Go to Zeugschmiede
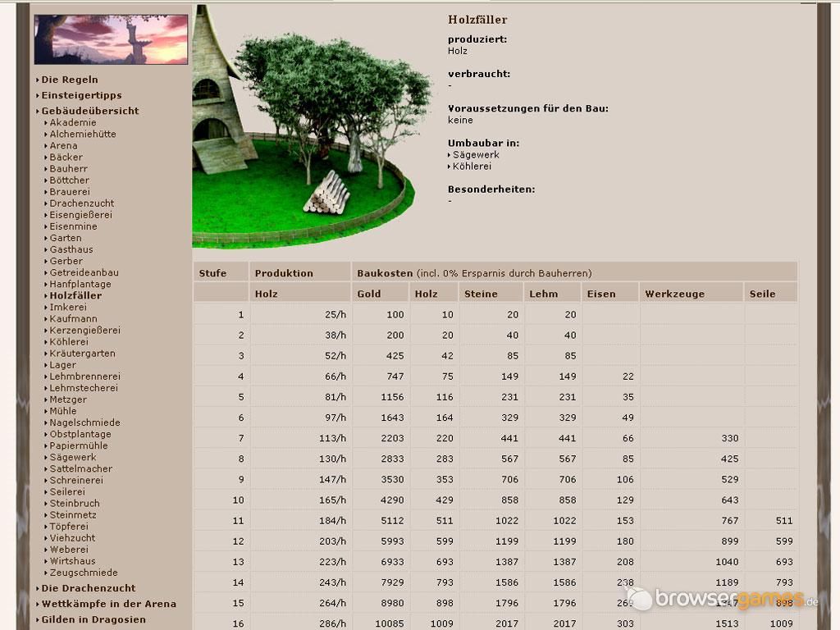 point(84,573)
